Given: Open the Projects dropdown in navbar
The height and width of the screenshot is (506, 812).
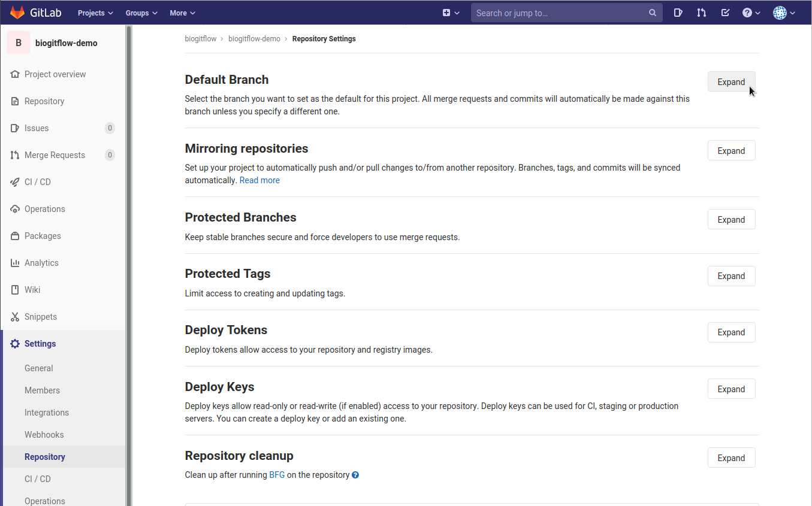Looking at the screenshot, I should [95, 13].
